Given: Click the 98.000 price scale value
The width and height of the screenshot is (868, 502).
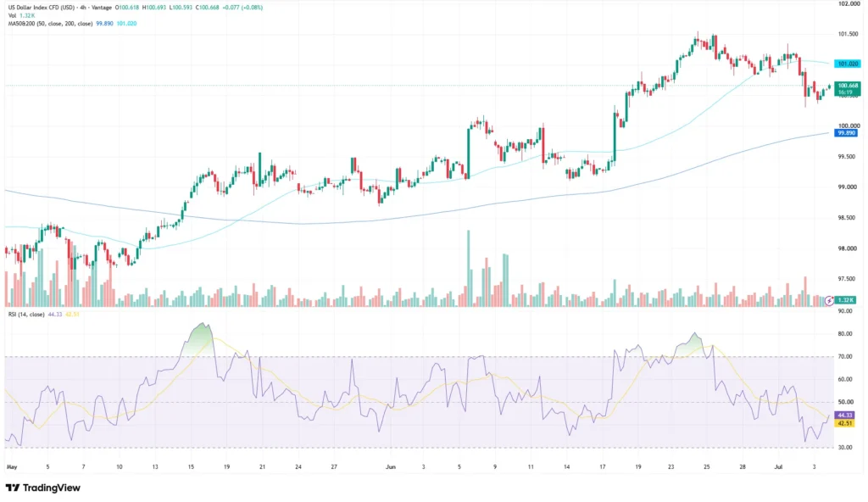Looking at the screenshot, I should click(x=847, y=248).
